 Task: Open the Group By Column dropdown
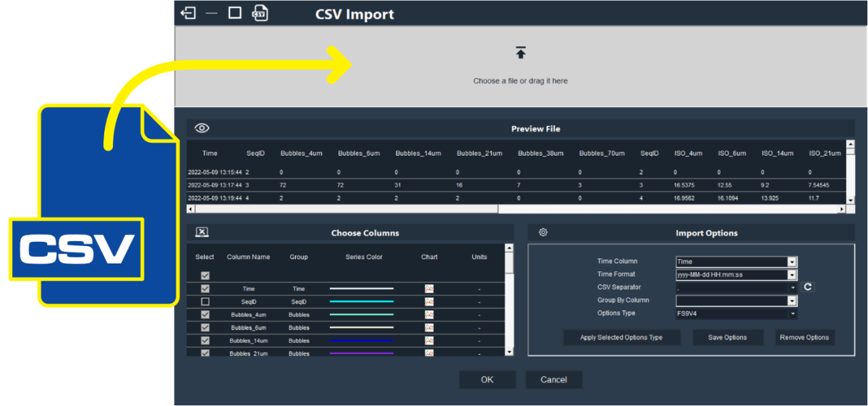tap(792, 301)
